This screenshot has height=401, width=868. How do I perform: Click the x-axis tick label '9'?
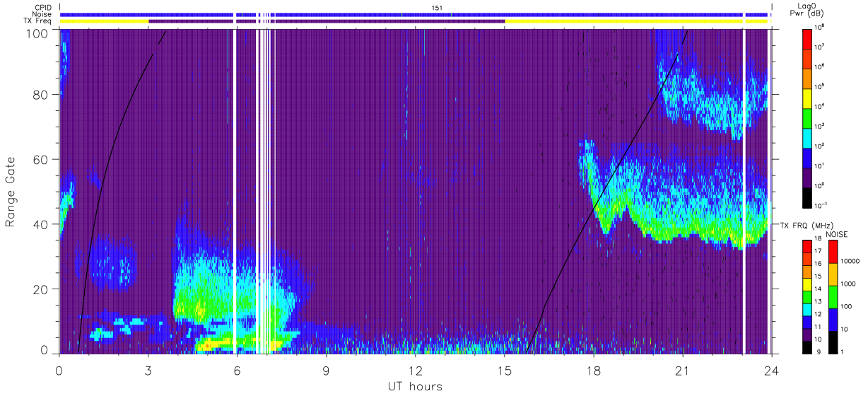(x=326, y=370)
